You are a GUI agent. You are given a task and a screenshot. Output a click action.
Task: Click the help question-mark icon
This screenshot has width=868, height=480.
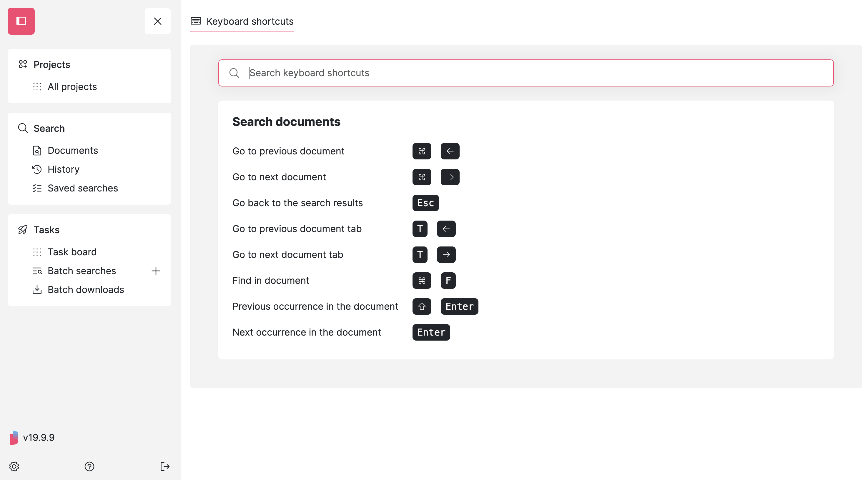pyautogui.click(x=89, y=466)
